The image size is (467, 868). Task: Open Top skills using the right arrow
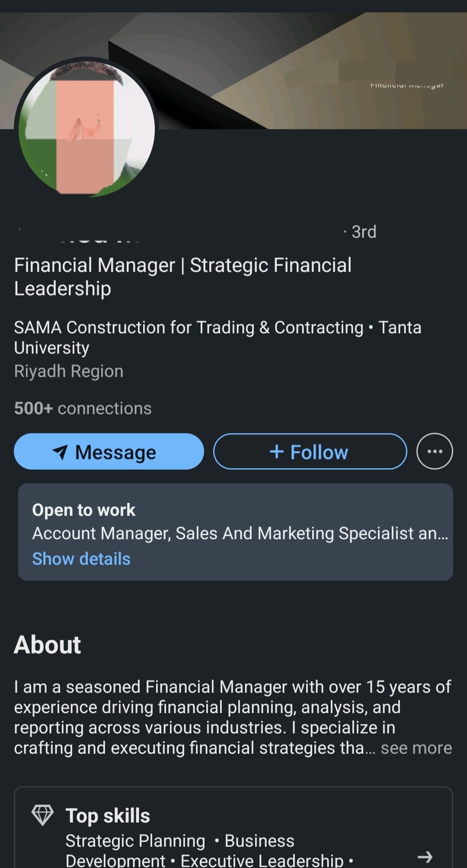coord(425,856)
